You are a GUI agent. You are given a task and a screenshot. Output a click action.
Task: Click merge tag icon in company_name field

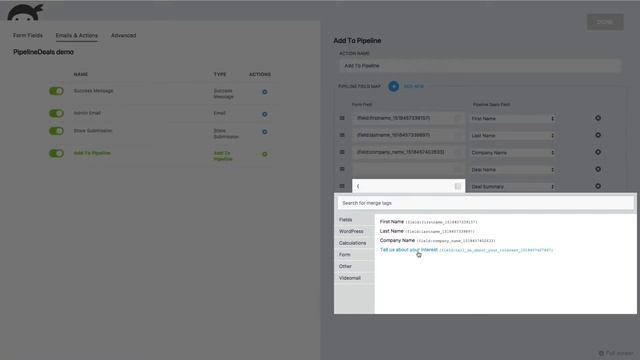pyautogui.click(x=458, y=152)
